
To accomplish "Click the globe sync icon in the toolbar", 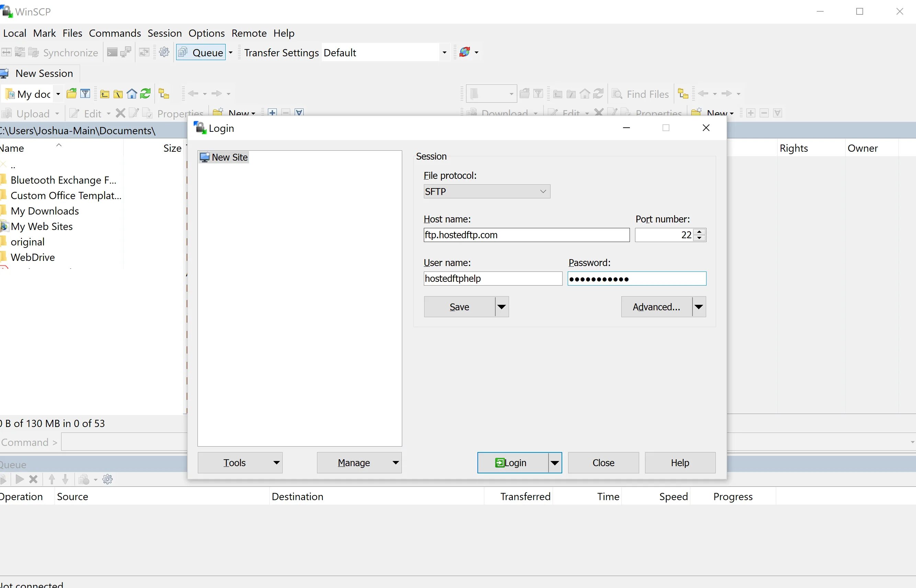I will pos(464,52).
